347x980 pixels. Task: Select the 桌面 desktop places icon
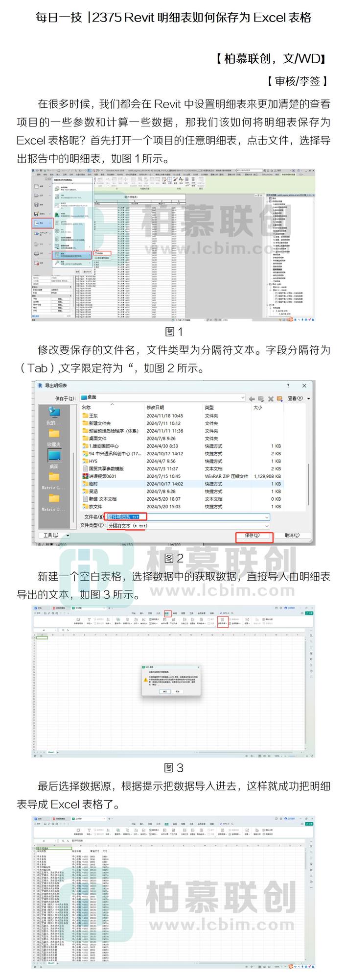[54, 460]
